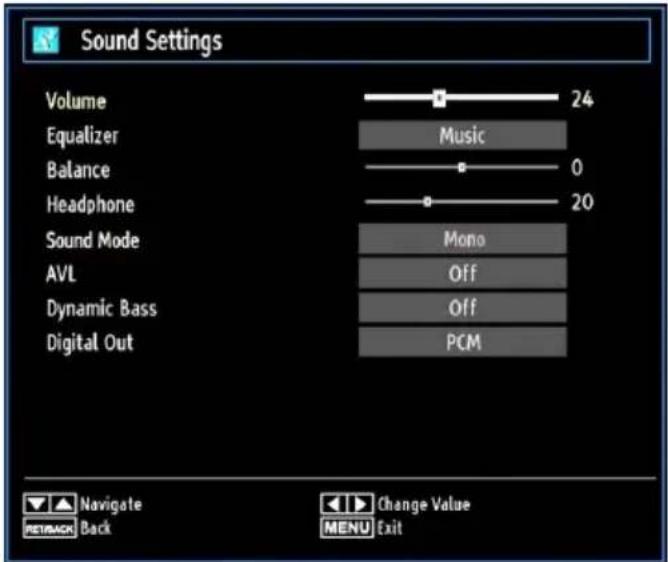Click the Balance value 0
This screenshot has width=668, height=562.
577,167
